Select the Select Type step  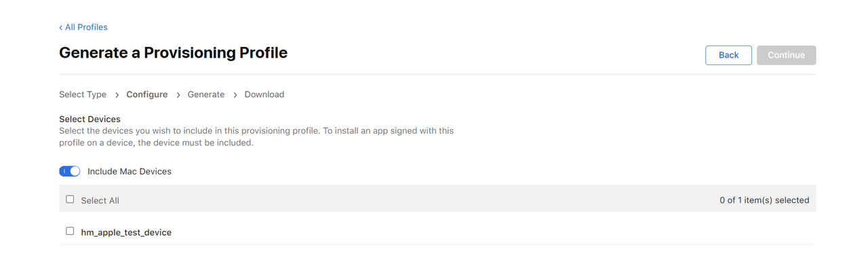tap(83, 94)
